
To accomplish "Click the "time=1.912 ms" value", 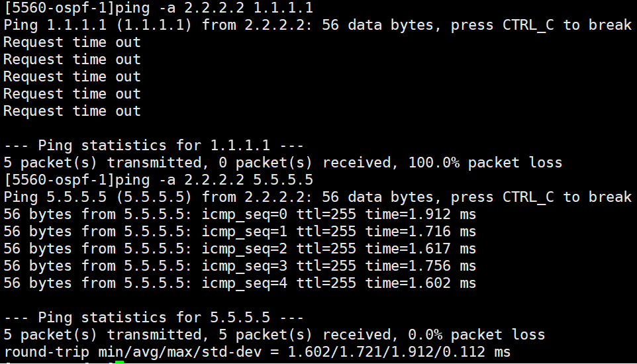I will tap(421, 214).
